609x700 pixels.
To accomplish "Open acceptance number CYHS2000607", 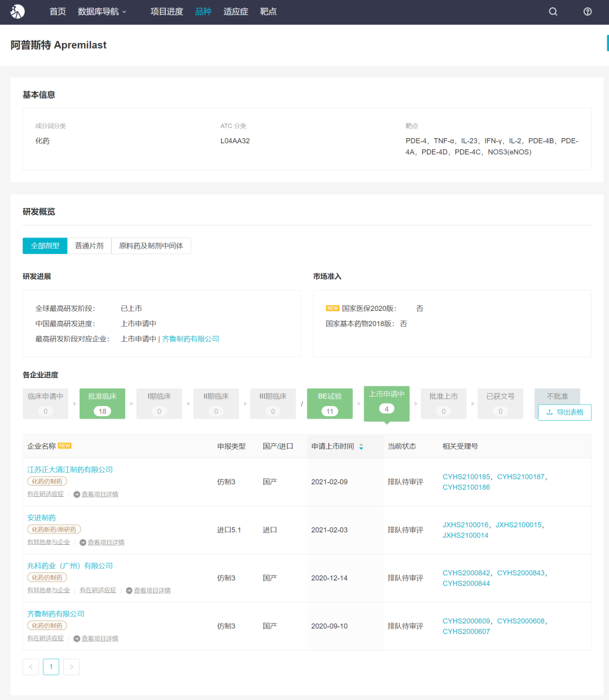I will [466, 632].
